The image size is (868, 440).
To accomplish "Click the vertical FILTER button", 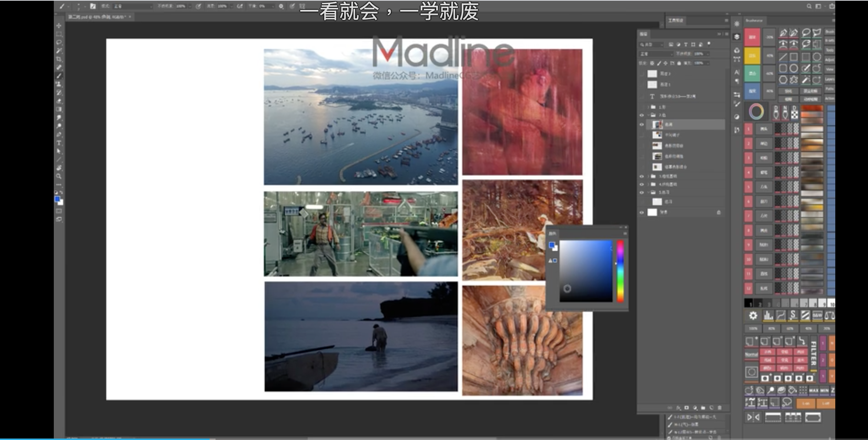I will click(x=814, y=353).
